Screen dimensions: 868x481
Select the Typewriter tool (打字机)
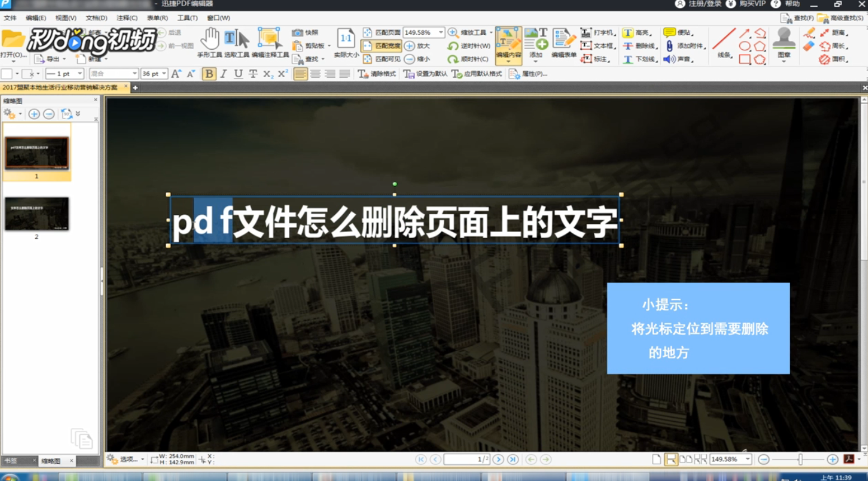598,32
